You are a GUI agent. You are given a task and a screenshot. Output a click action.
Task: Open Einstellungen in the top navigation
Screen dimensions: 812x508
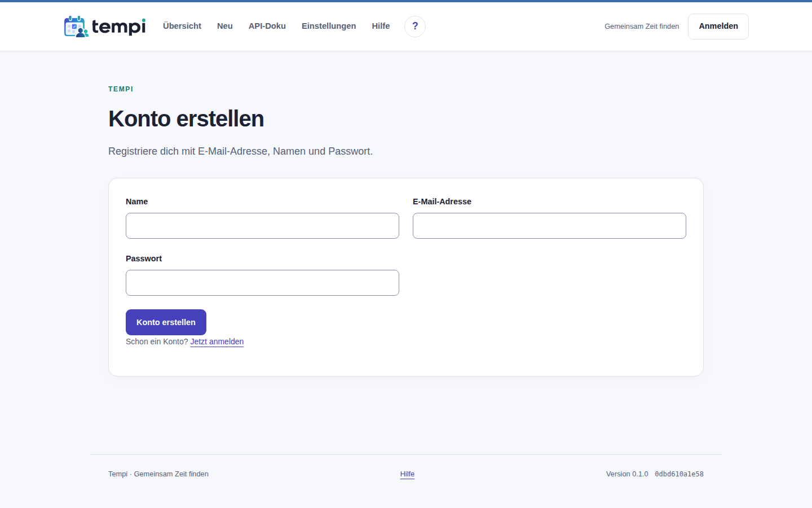[x=329, y=26]
